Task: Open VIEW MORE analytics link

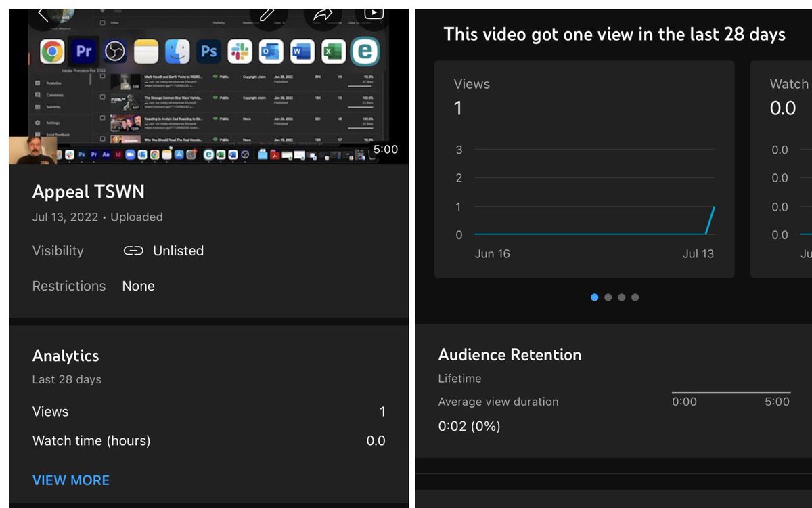Action: (71, 480)
